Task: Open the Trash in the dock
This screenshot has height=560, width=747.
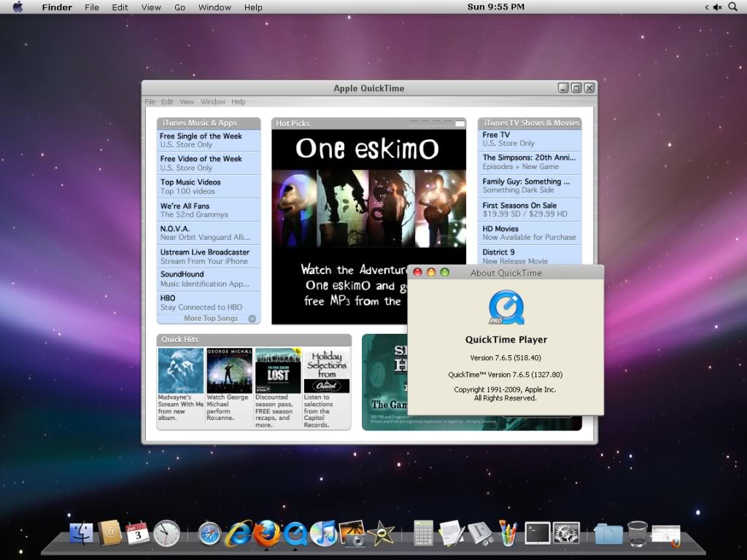Action: [637, 534]
